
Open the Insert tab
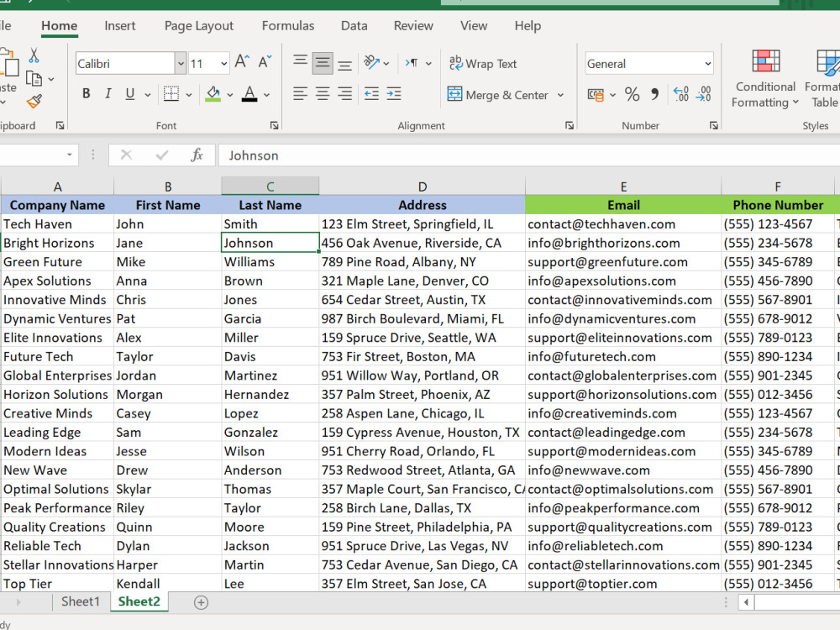point(120,26)
